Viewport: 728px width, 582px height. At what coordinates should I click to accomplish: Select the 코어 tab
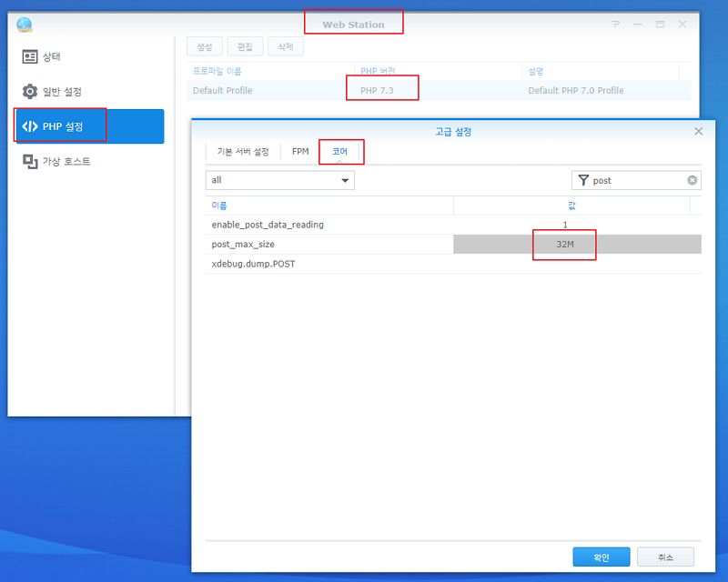pyautogui.click(x=339, y=152)
